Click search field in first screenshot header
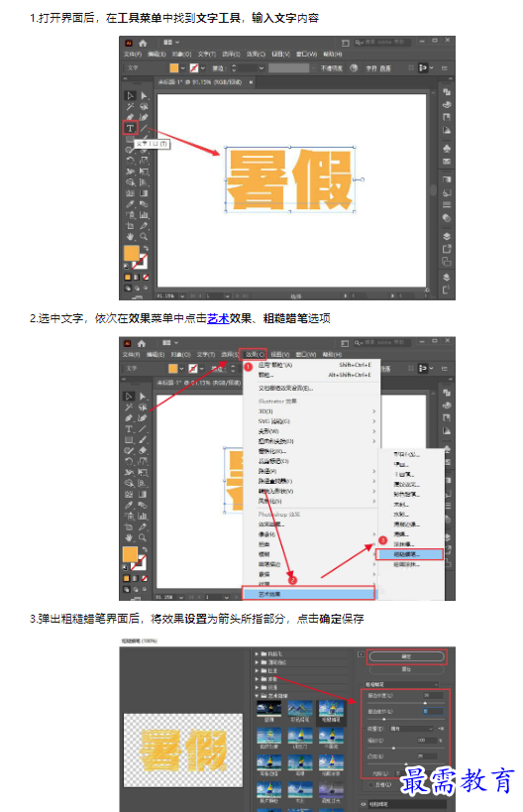Screen dimensions: 523x812 pyautogui.click(x=382, y=42)
